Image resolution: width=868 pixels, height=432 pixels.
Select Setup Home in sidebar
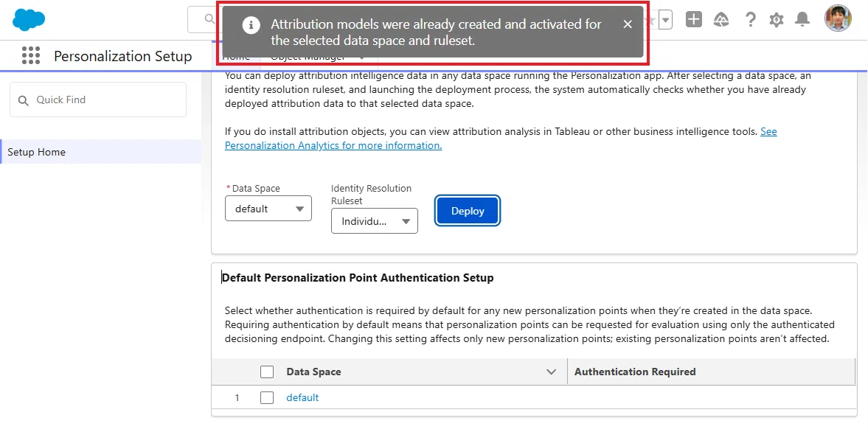pos(101,152)
